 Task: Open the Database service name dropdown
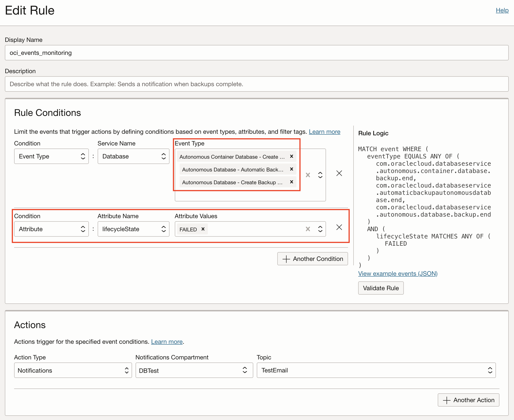coord(133,156)
